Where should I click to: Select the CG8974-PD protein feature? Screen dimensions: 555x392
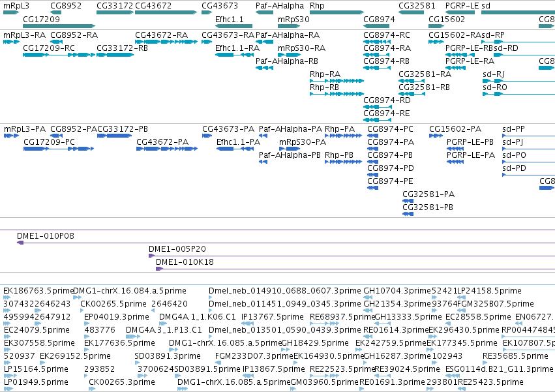[372, 175]
